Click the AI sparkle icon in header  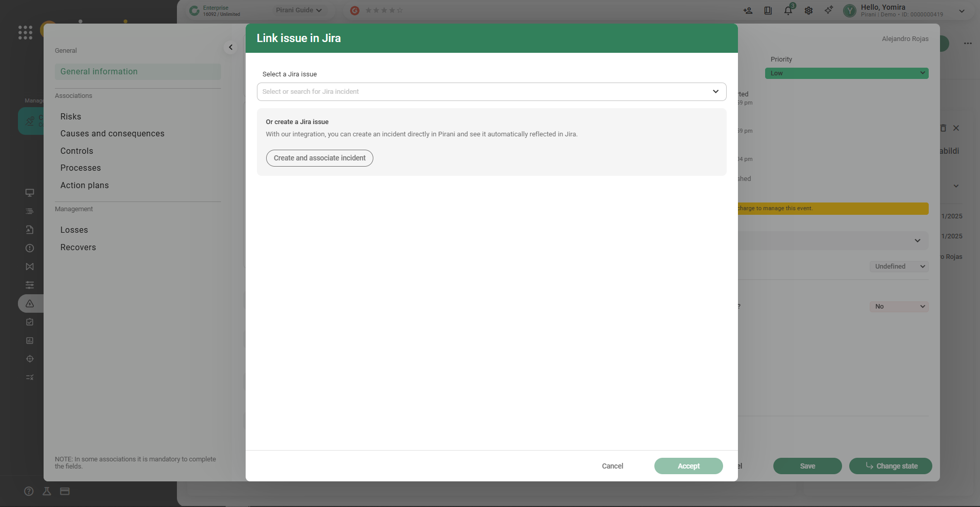829,10
